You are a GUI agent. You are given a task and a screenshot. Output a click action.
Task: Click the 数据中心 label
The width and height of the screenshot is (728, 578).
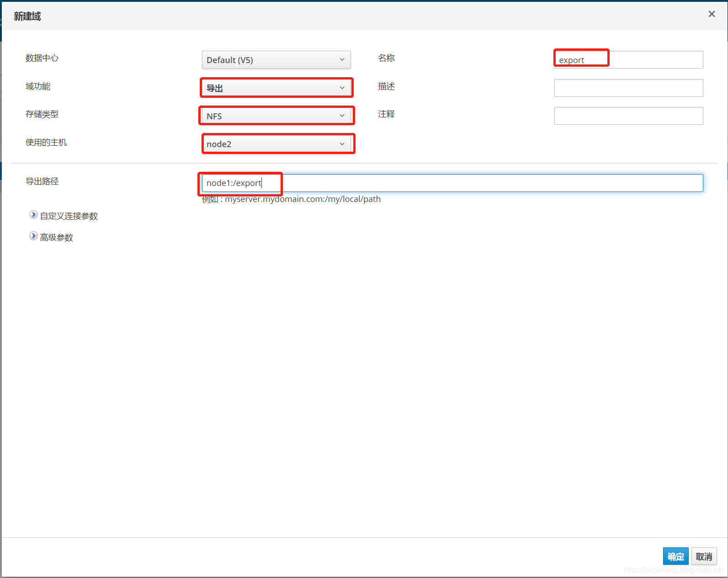coord(42,58)
